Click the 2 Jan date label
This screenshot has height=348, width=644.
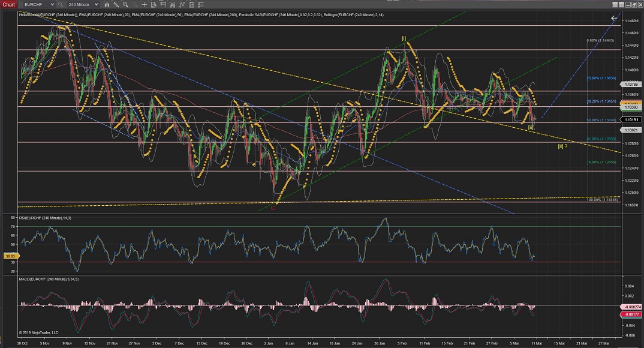(x=268, y=343)
